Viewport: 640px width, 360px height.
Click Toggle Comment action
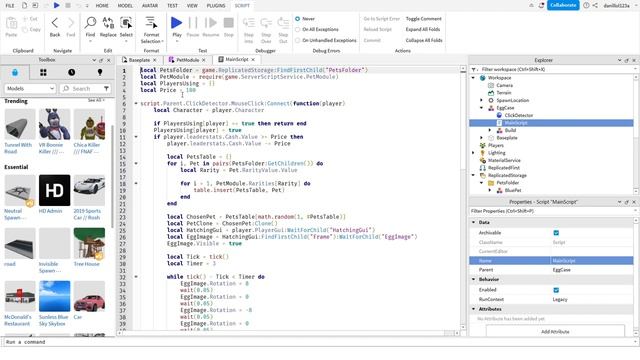pos(424,19)
